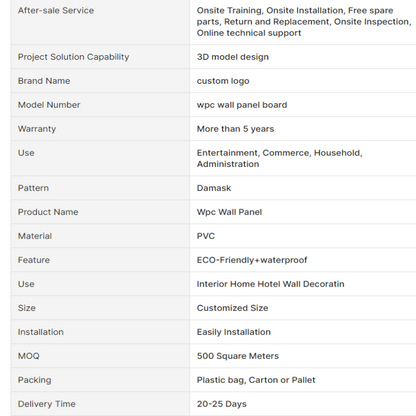This screenshot has height=416, width=416.
Task: Click the Pattern label cell
Action: click(100, 188)
